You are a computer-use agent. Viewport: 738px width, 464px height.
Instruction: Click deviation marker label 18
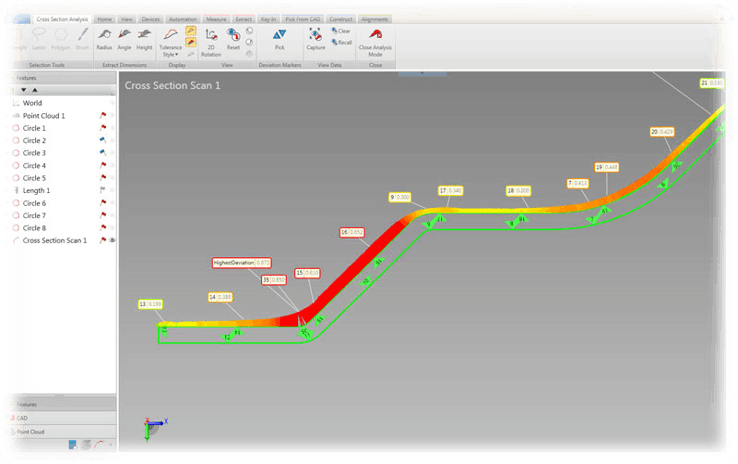[x=518, y=191]
